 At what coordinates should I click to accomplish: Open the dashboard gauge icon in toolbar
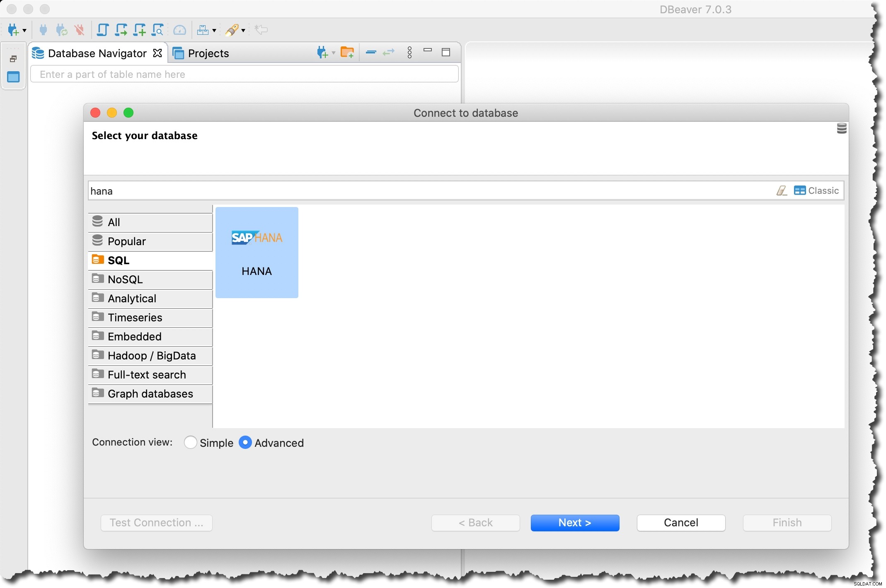pos(179,30)
